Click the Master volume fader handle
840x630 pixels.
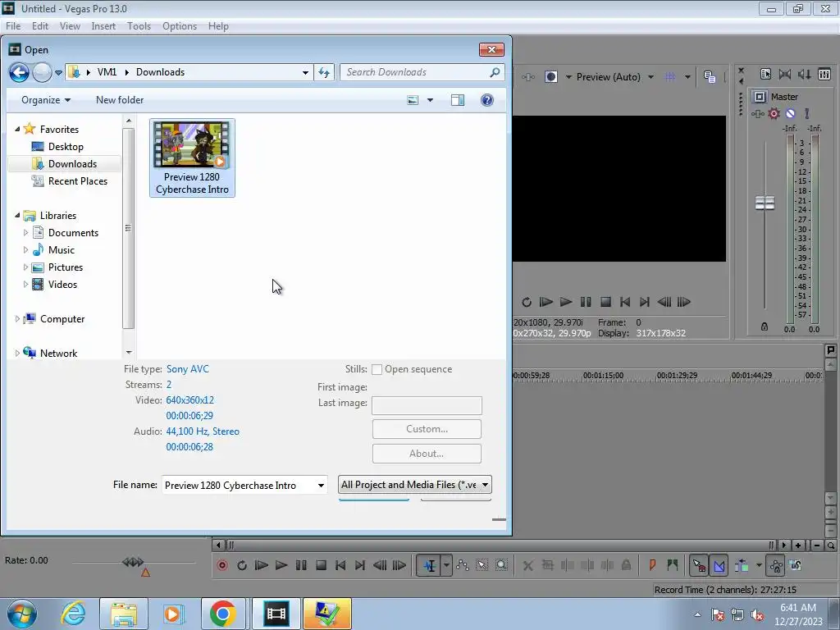765,203
